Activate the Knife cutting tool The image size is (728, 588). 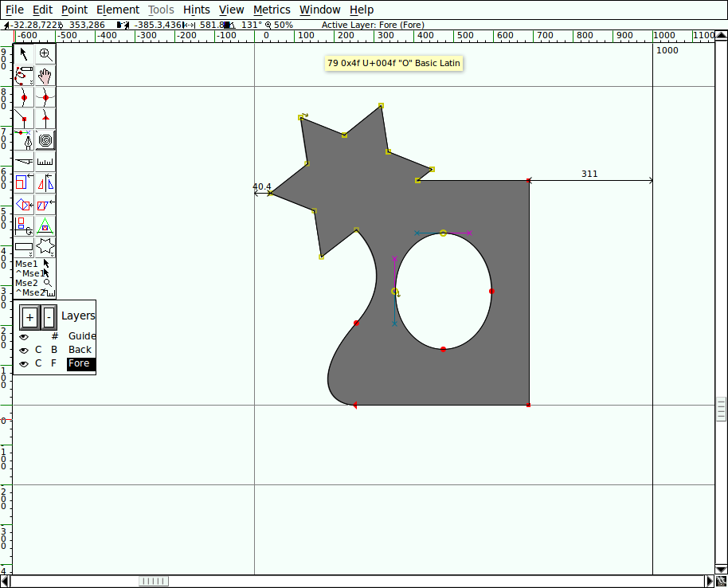click(24, 162)
